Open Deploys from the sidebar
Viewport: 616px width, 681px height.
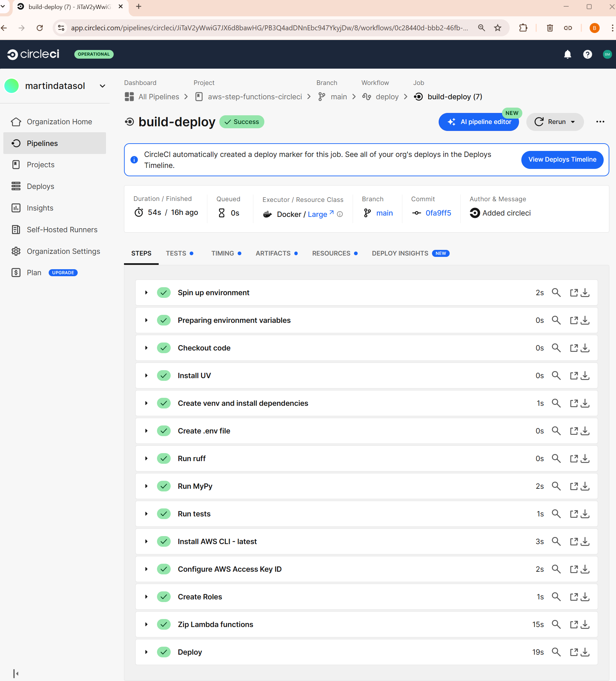coord(40,186)
